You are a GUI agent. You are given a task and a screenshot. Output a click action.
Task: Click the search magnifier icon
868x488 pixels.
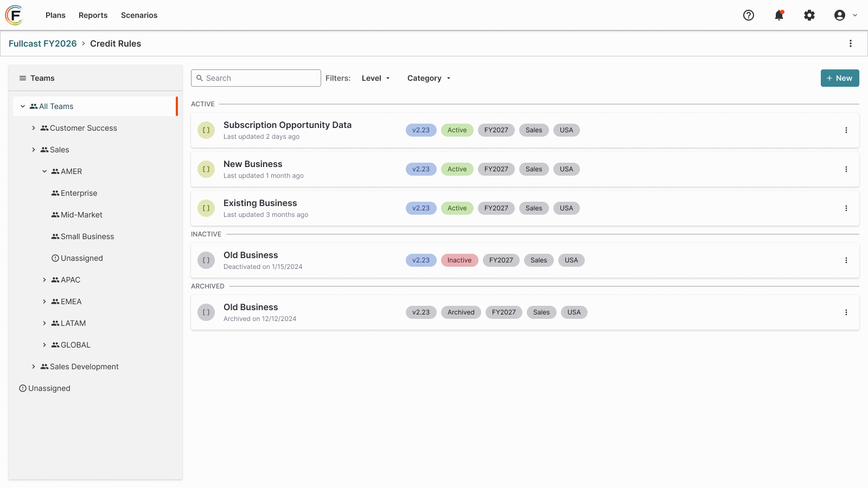coord(200,78)
